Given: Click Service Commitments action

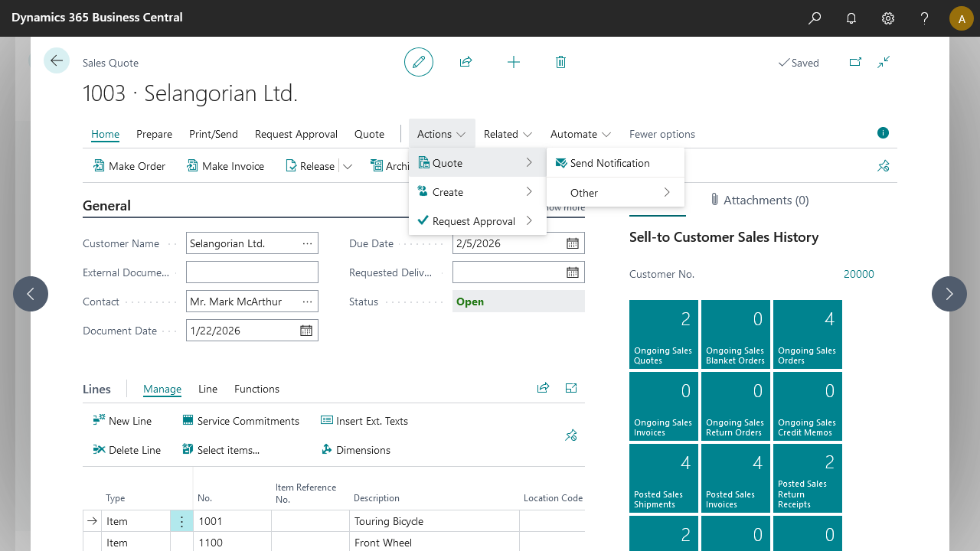Looking at the screenshot, I should click(x=240, y=421).
